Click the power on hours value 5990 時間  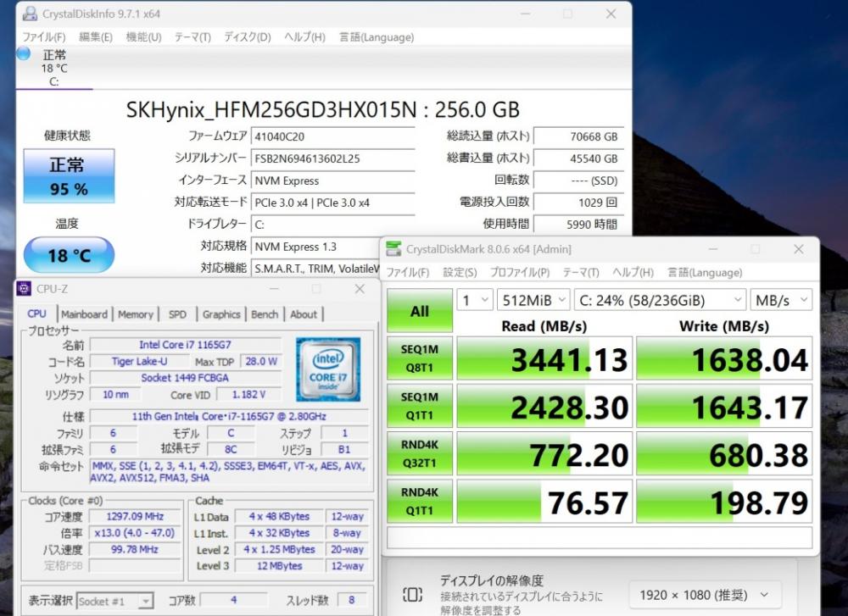click(578, 224)
